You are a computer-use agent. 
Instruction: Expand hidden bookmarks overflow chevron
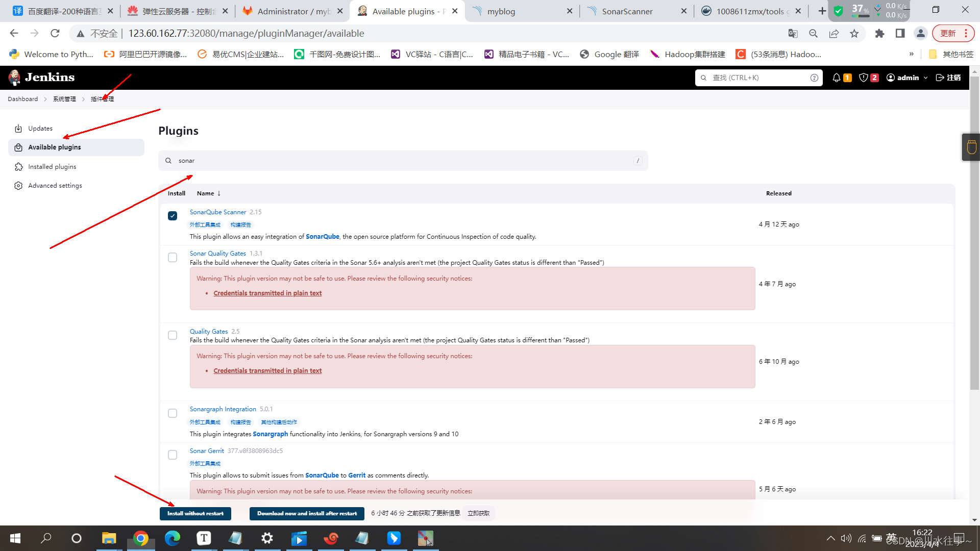911,54
